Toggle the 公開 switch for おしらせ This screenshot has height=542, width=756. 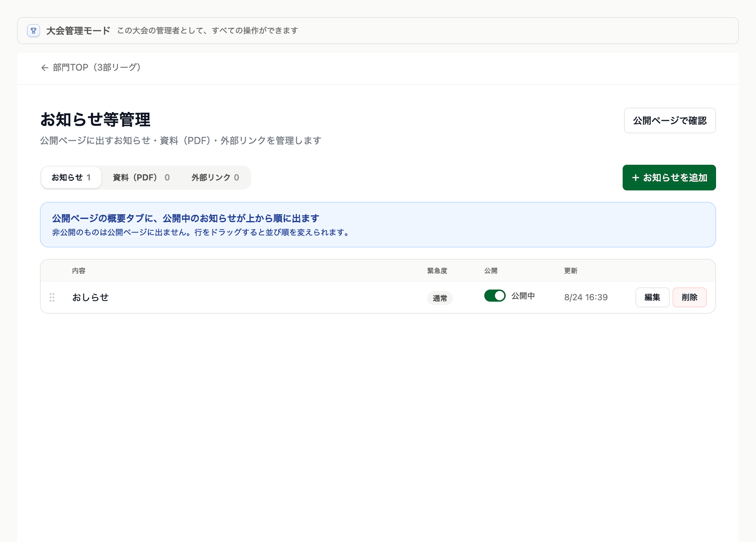coord(495,296)
